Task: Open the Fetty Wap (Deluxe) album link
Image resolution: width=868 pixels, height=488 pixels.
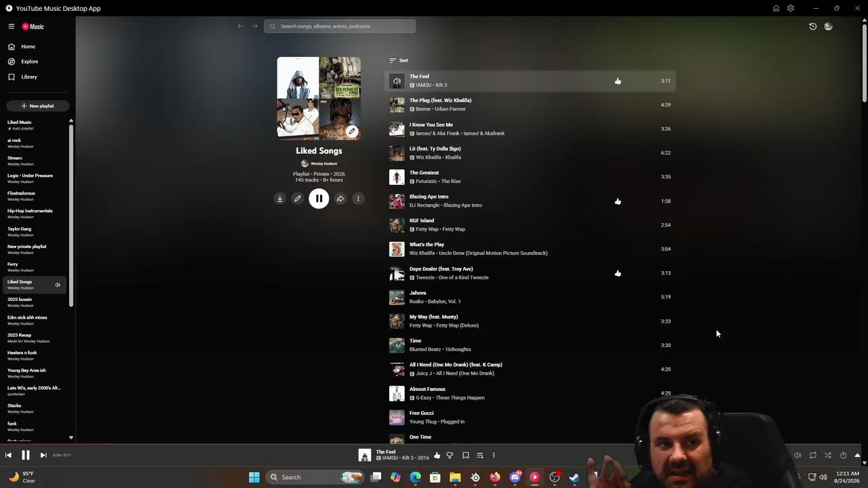Action: pyautogui.click(x=458, y=325)
